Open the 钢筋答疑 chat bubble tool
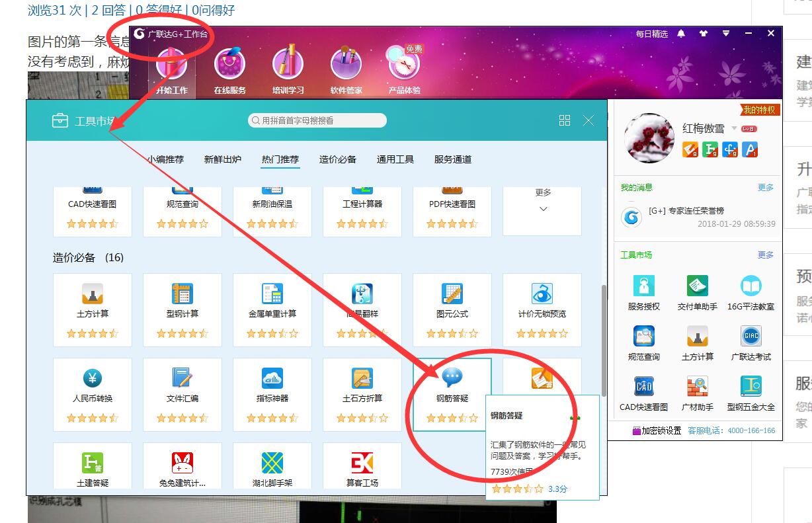The image size is (812, 523). (x=452, y=379)
